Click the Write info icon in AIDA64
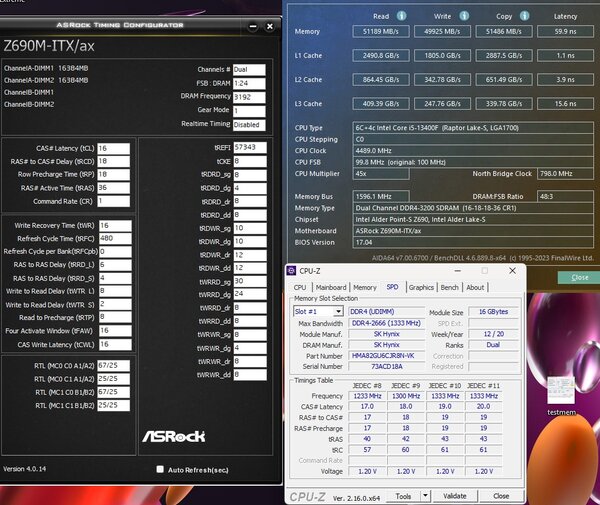Screen dimensions: 600x505 (x=464, y=16)
